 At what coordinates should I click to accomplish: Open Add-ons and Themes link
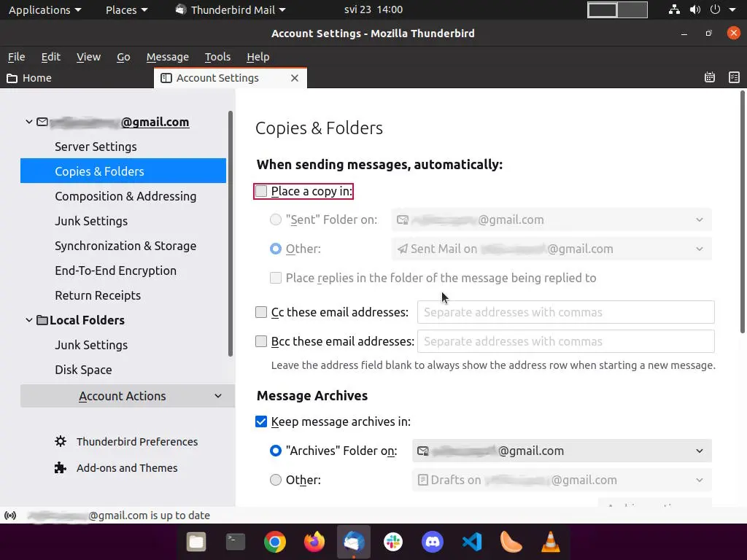pyautogui.click(x=127, y=467)
